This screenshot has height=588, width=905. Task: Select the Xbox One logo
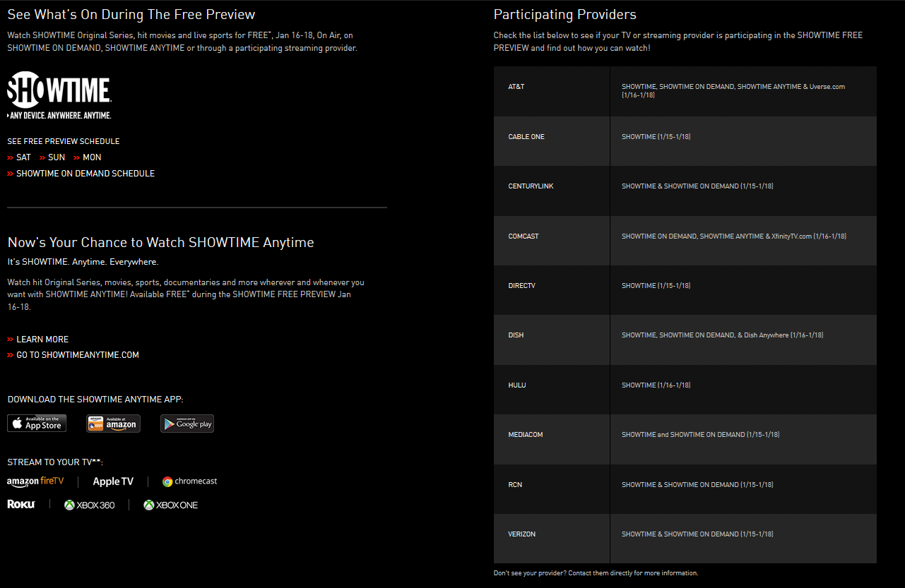tap(171, 505)
